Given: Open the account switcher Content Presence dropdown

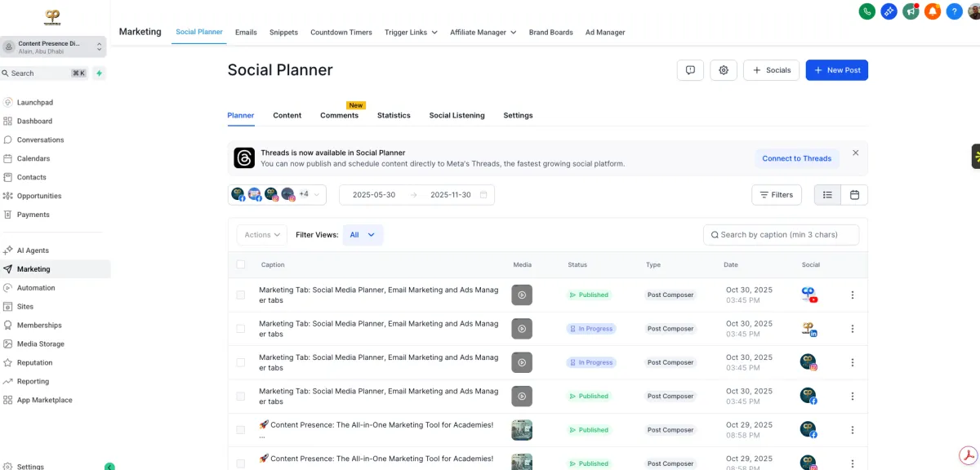Looking at the screenshot, I should click(x=54, y=47).
